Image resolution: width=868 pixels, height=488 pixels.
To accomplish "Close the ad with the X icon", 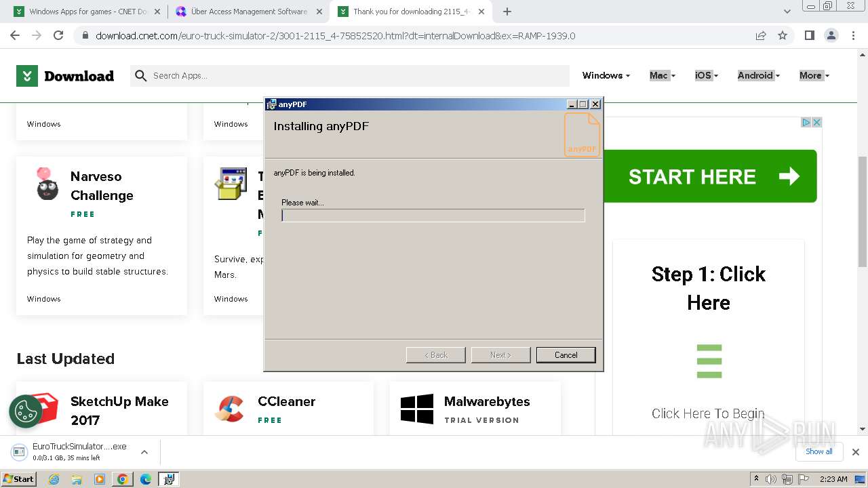I will 817,123.
